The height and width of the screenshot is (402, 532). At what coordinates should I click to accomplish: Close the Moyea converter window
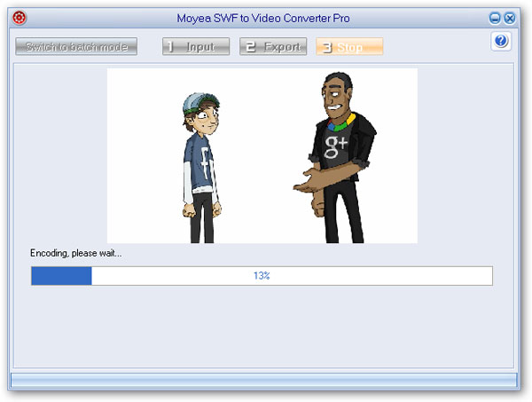click(510, 18)
